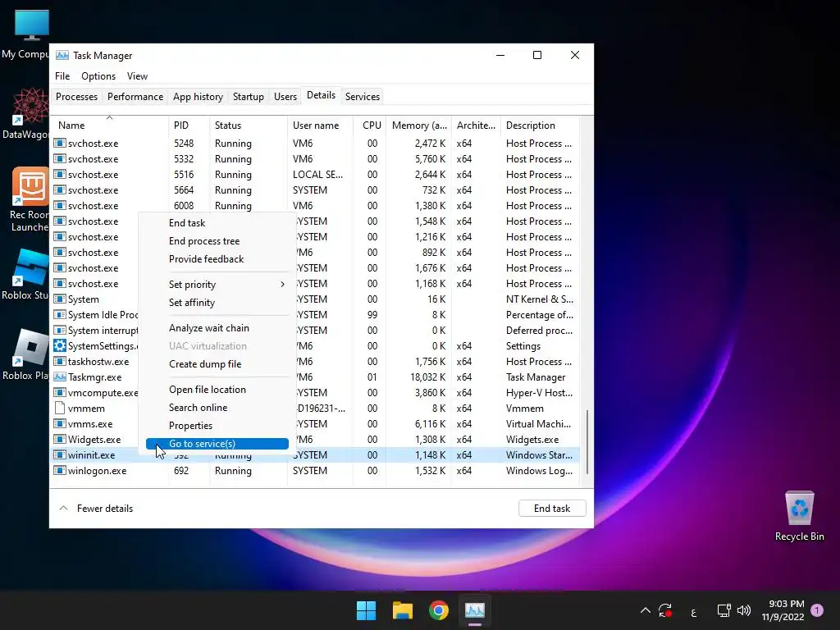Click the vertical scrollbar in process list

pyautogui.click(x=587, y=442)
